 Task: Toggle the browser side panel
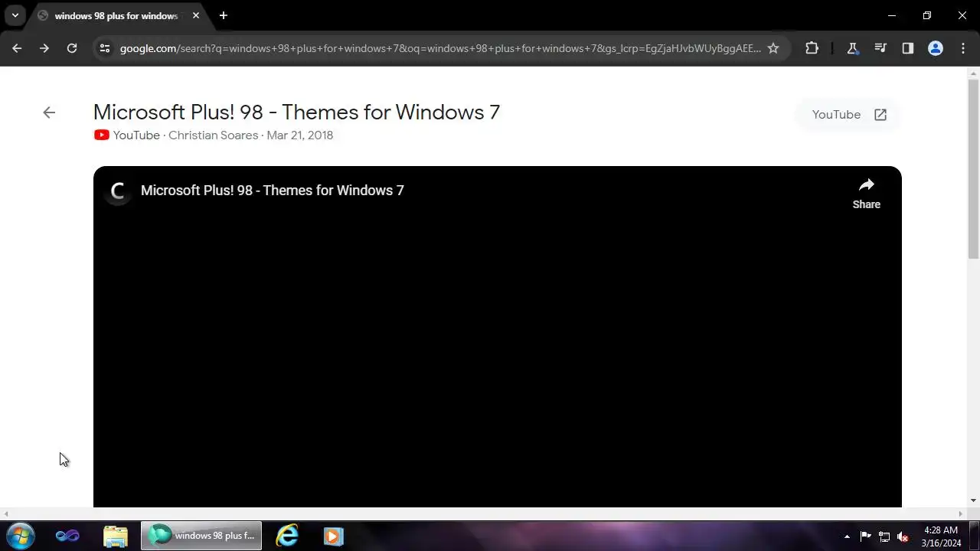pos(908,48)
